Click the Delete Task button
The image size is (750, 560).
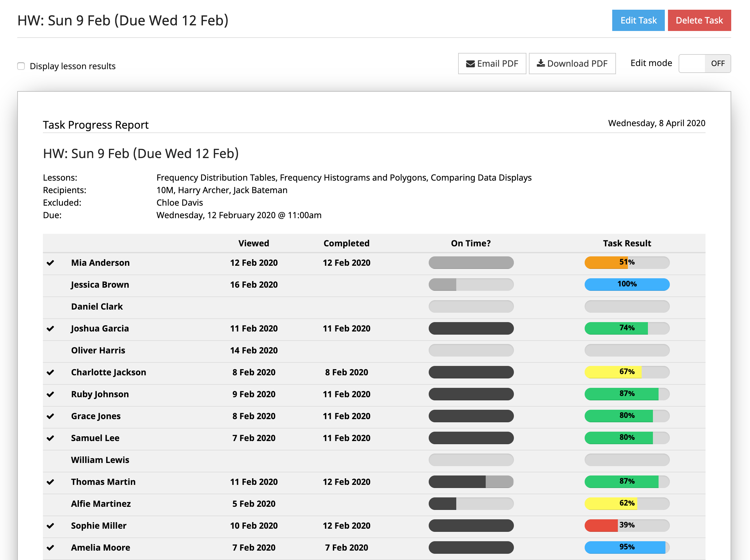699,20
